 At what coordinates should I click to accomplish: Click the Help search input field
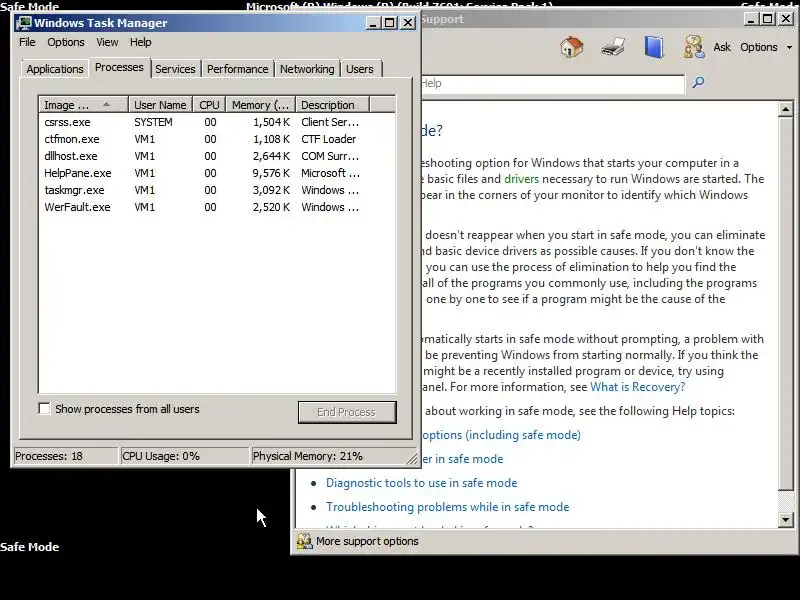pyautogui.click(x=553, y=83)
